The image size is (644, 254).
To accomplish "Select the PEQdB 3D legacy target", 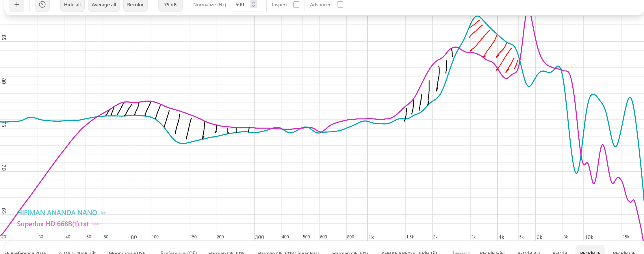I will [528, 252].
